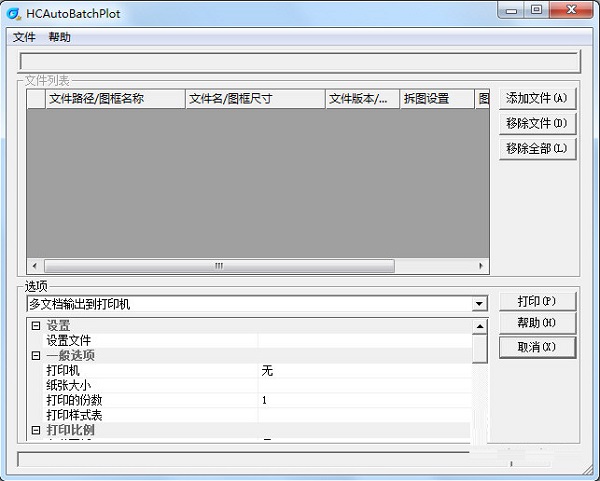This screenshot has width=600, height=481.
Task: Collapse the 设置 group
Action: pos(36,326)
